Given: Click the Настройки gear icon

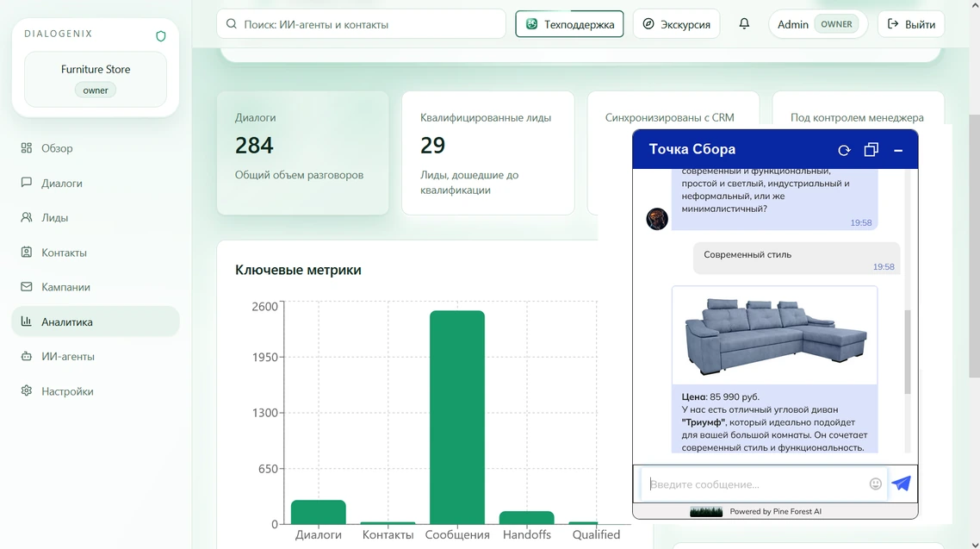Looking at the screenshot, I should click(x=26, y=390).
